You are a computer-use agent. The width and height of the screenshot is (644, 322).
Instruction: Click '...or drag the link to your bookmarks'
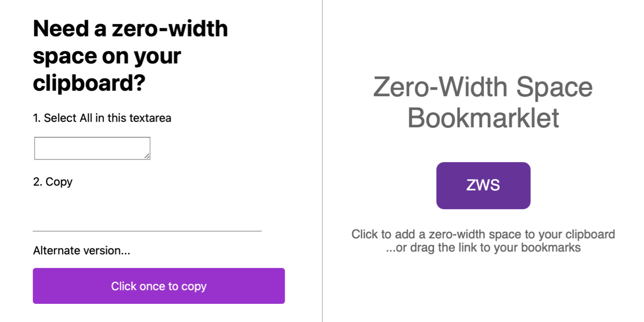pos(484,248)
